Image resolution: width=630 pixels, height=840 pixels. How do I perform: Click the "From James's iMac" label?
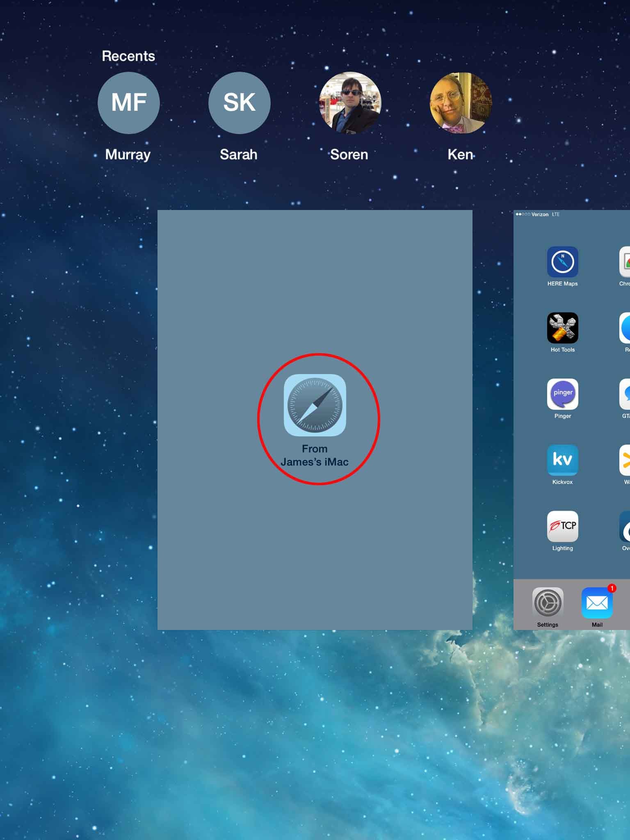point(315,455)
